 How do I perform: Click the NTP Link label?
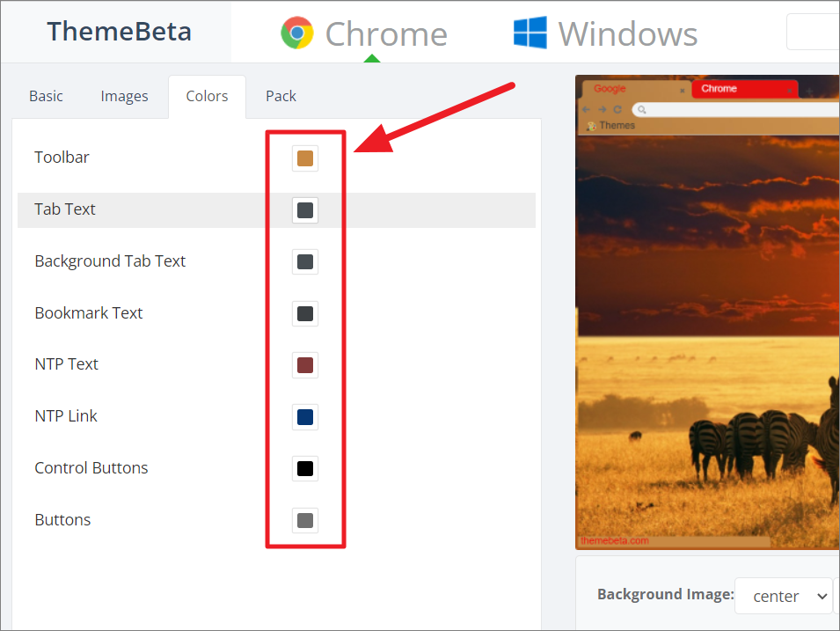coord(66,416)
